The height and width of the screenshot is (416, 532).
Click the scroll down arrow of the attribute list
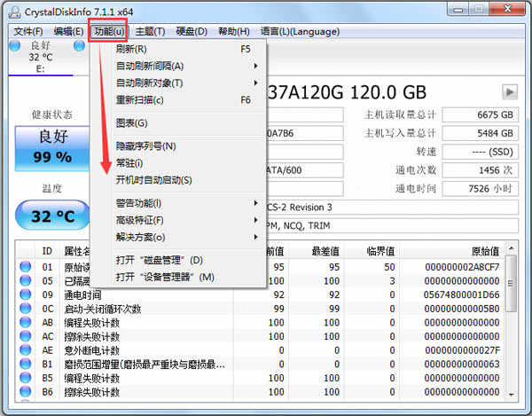click(511, 395)
